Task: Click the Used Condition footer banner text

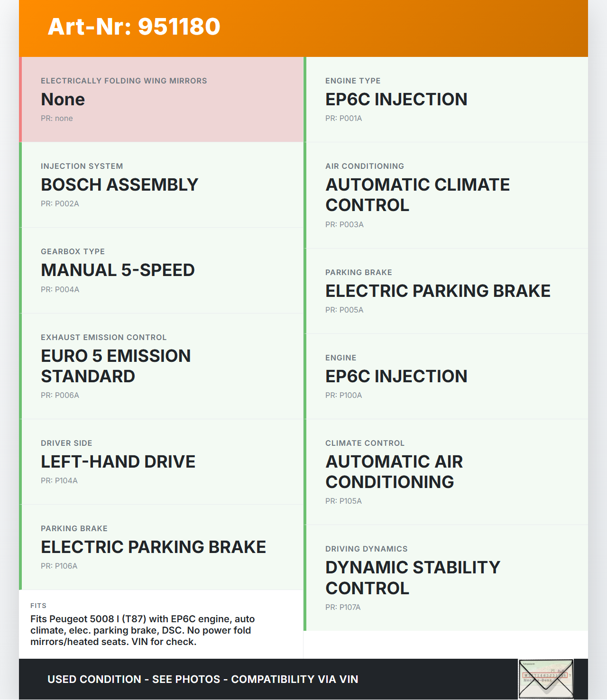Action: tap(203, 679)
